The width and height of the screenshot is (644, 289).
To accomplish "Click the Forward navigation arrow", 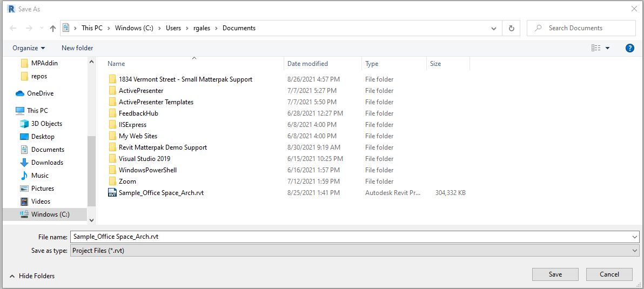I will tap(29, 28).
